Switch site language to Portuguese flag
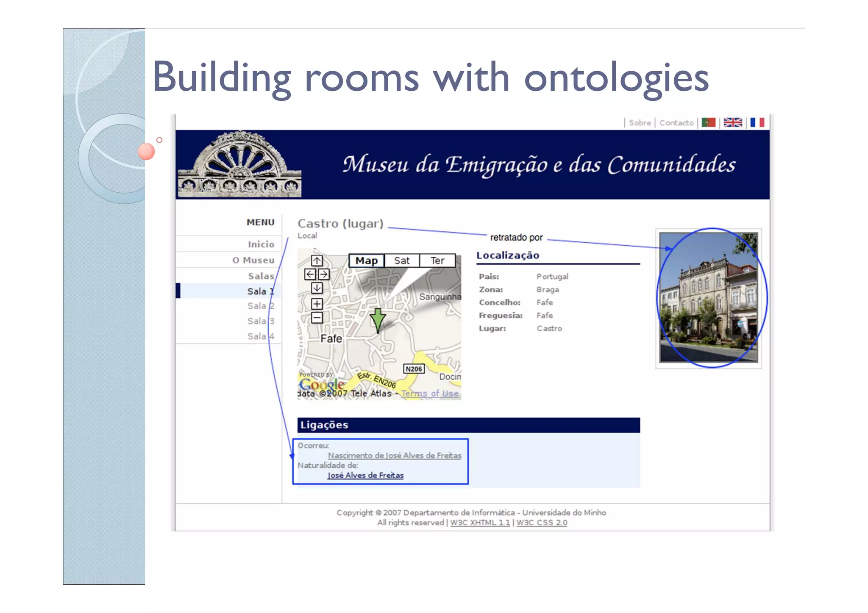868x613 pixels. pyautogui.click(x=708, y=122)
